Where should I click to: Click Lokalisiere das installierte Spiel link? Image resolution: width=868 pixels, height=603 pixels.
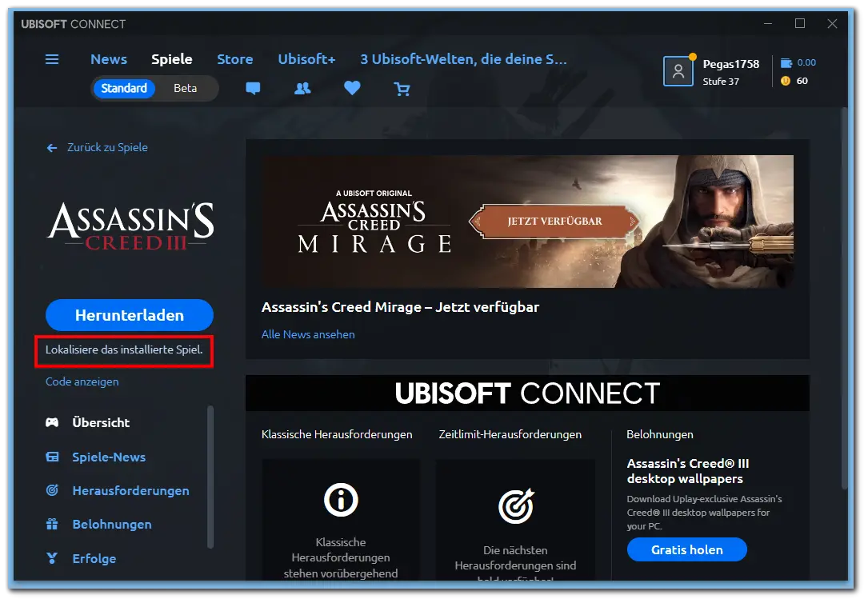(124, 349)
